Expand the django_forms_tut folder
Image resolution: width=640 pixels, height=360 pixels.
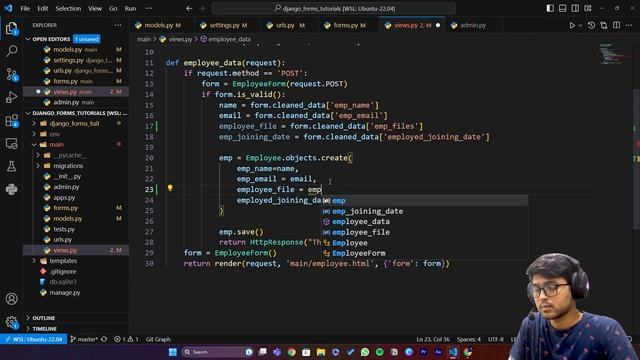coord(75,123)
